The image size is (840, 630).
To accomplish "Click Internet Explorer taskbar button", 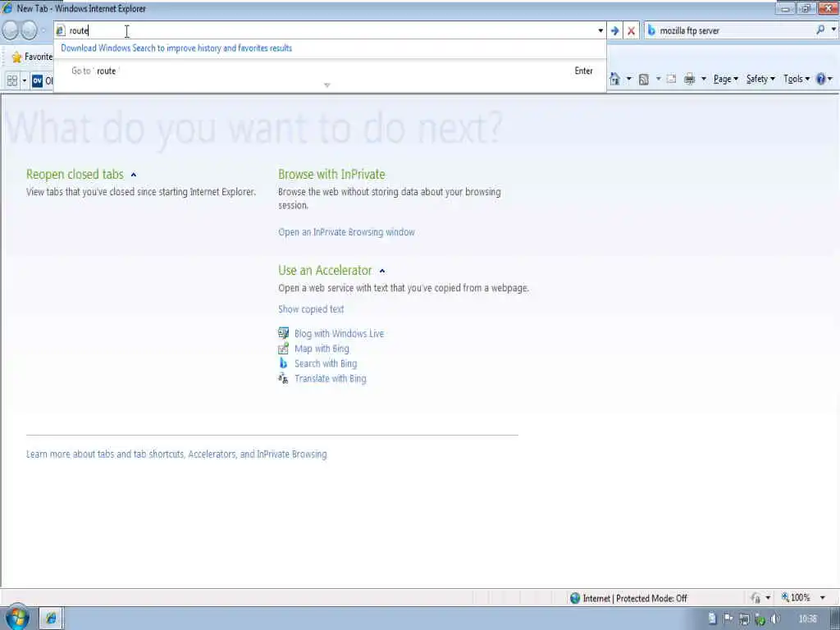I will (x=51, y=619).
